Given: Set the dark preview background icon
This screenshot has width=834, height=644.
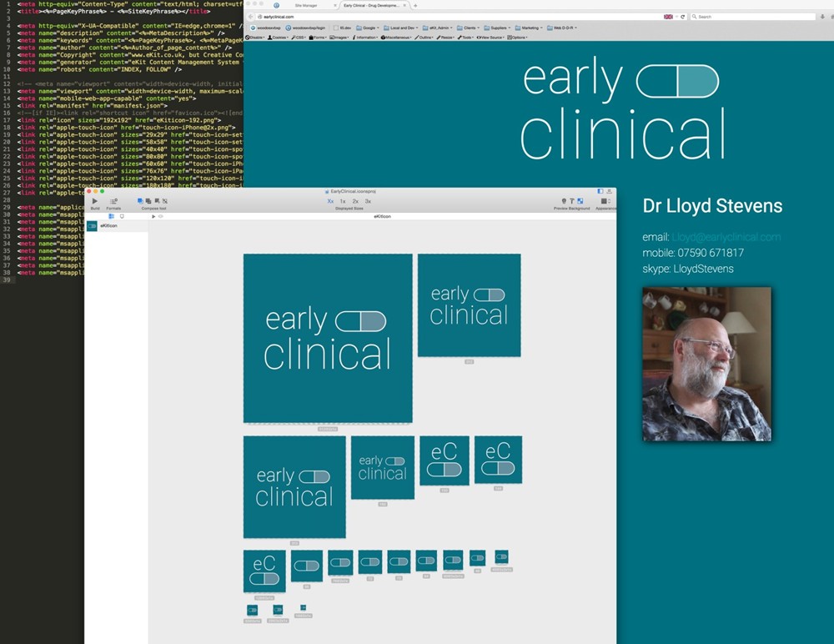Looking at the screenshot, I should tap(564, 201).
